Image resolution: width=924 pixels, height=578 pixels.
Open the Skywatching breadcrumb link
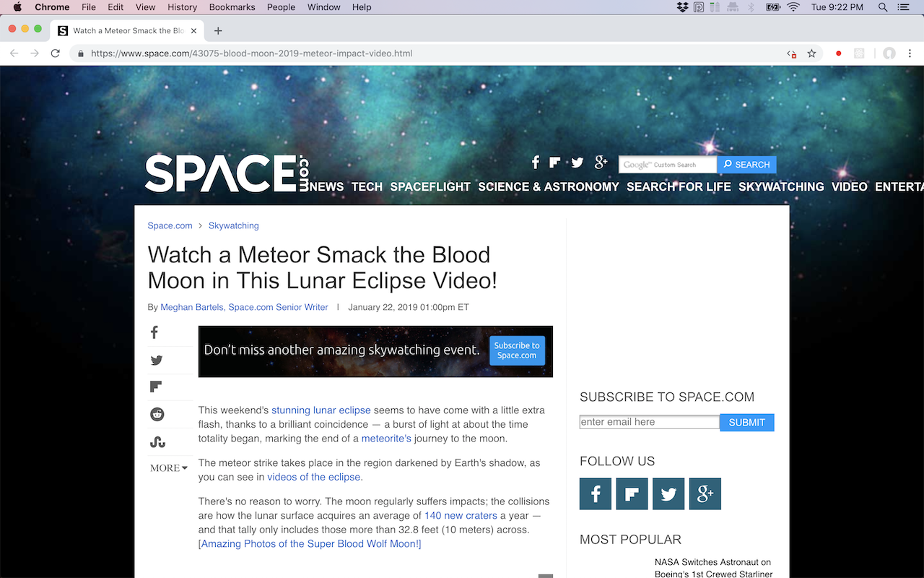click(x=233, y=225)
